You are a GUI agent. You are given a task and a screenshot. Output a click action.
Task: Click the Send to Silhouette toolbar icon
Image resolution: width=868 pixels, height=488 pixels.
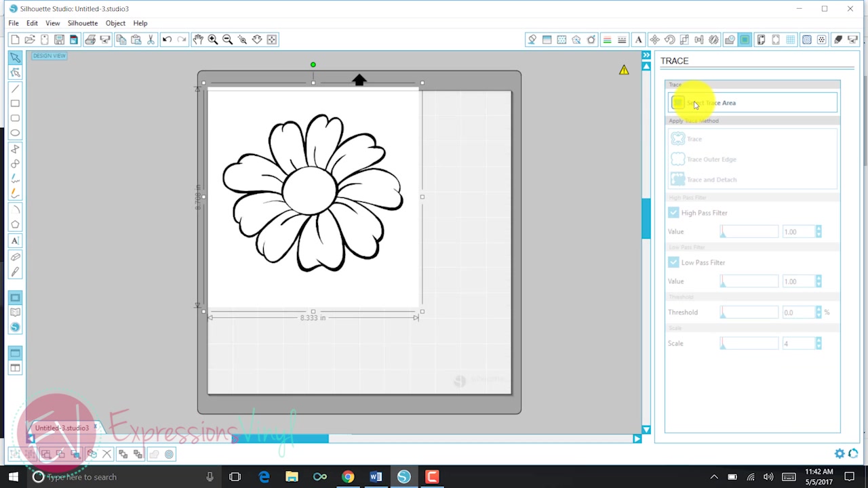point(105,40)
